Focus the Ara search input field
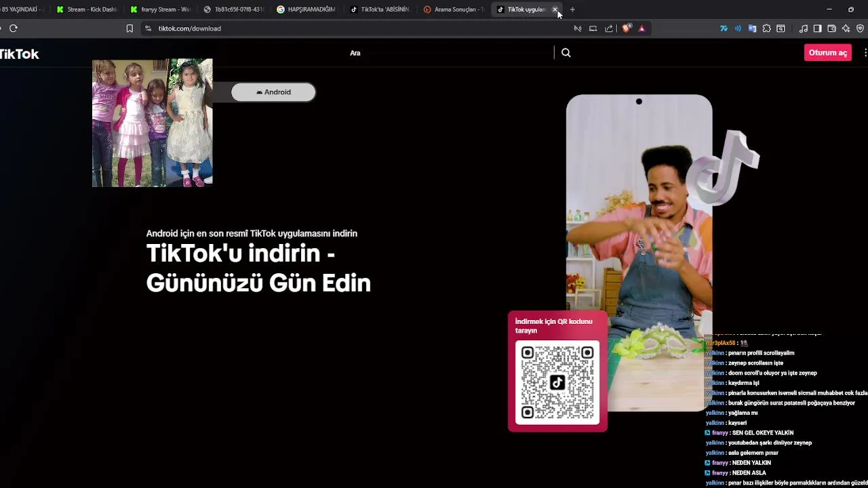The image size is (868, 488). (450, 53)
